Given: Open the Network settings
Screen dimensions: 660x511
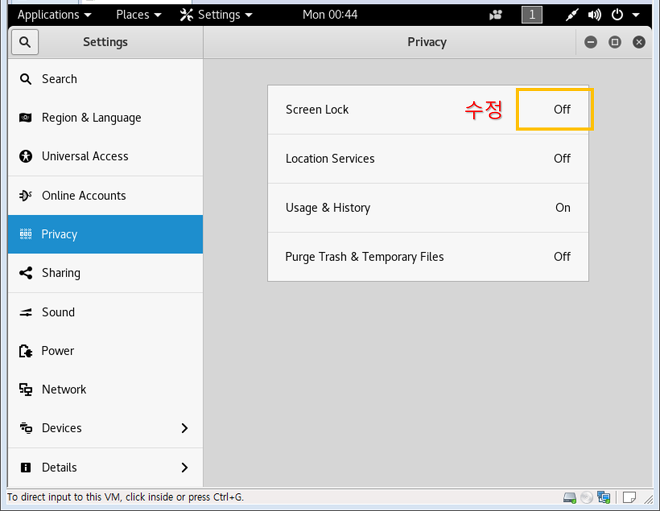Looking at the screenshot, I should pyautogui.click(x=105, y=389).
